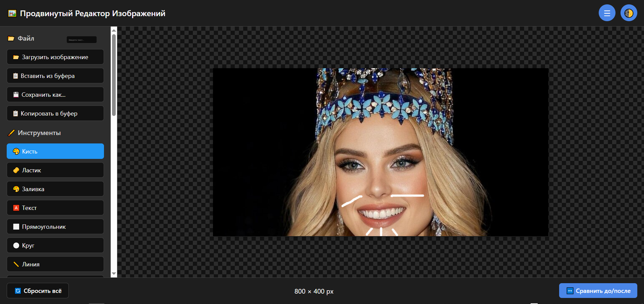The width and height of the screenshot is (644, 304).
Task: Click the clipboard icon on Копировать в буфер
Action: (15, 114)
